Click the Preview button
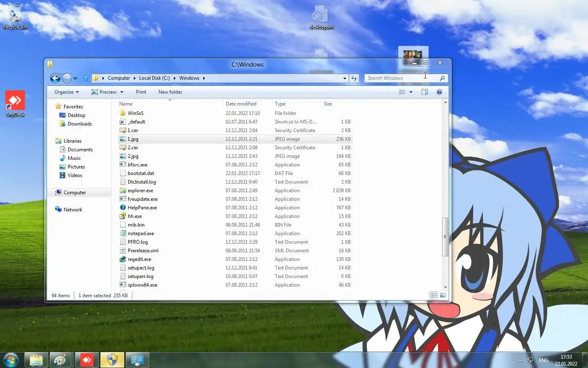 (104, 92)
